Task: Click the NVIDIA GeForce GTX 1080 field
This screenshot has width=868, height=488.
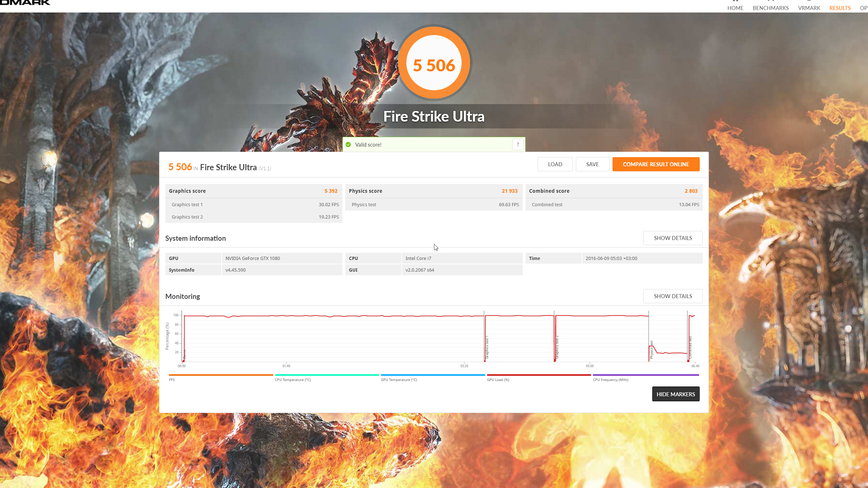Action: [x=282, y=258]
